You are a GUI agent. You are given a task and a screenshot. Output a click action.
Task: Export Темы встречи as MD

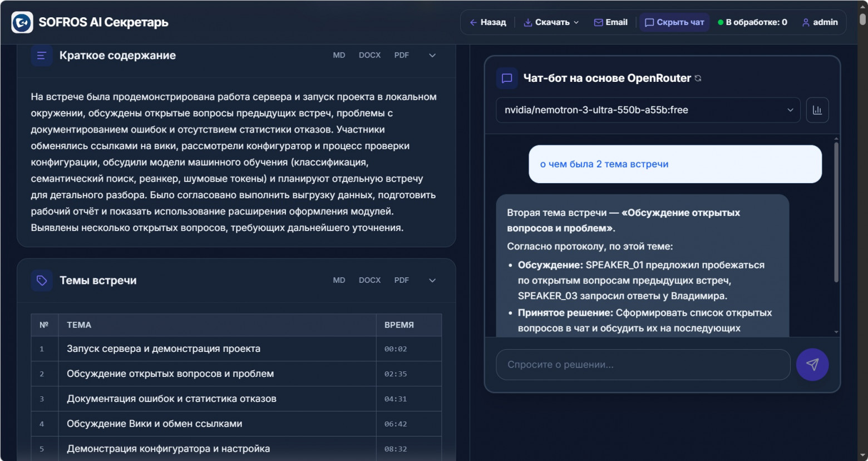339,280
